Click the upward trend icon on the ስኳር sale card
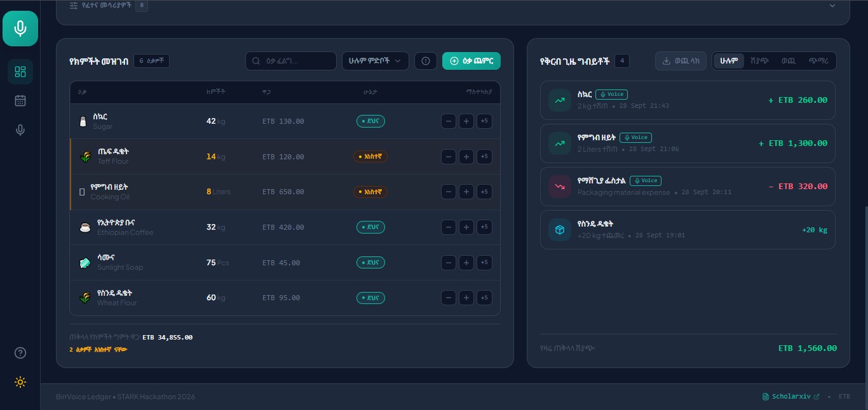 [x=560, y=100]
